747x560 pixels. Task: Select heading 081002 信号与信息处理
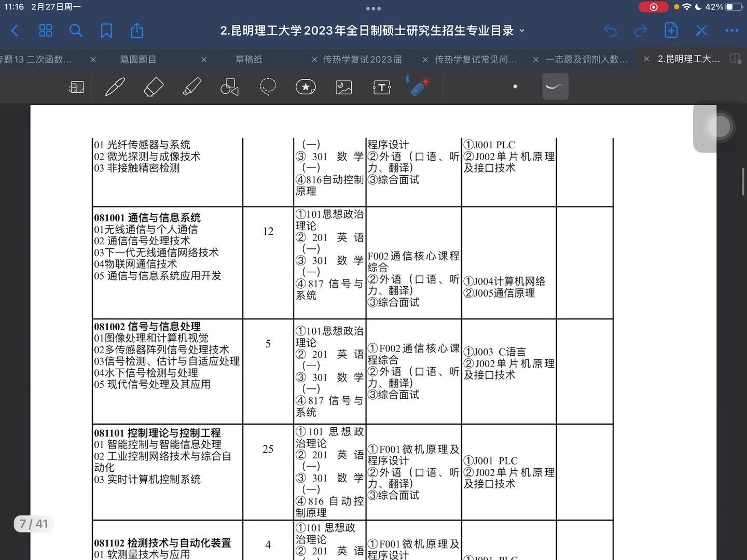pyautogui.click(x=147, y=327)
